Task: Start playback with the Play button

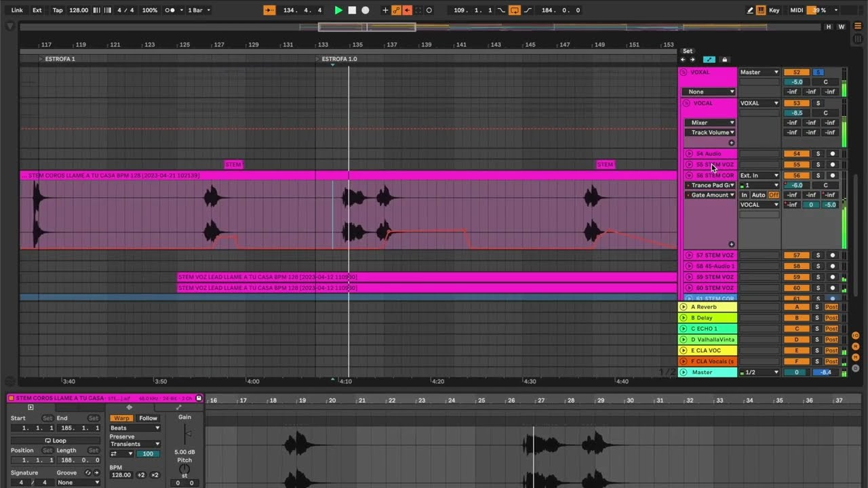Action: [338, 10]
